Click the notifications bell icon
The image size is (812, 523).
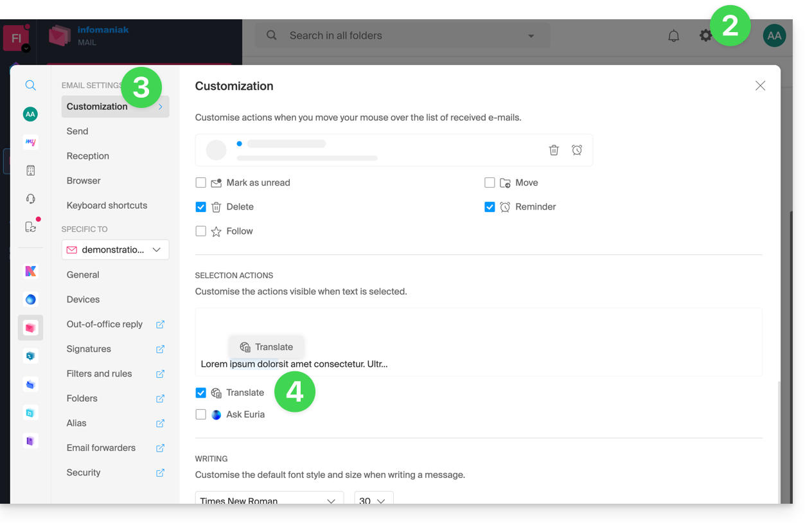(x=673, y=36)
